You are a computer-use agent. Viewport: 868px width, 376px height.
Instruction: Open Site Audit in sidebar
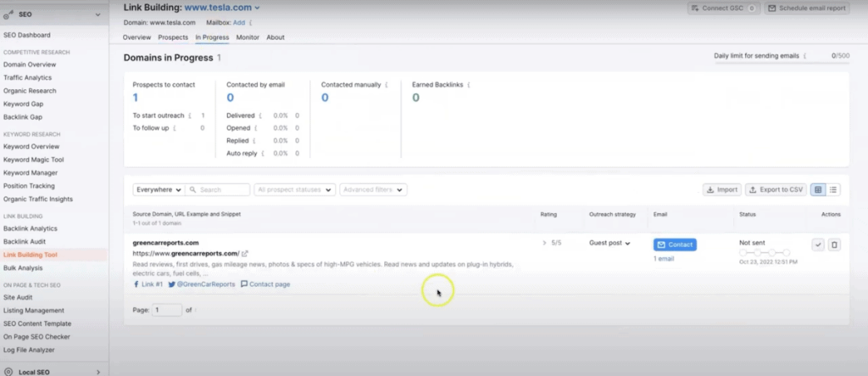click(18, 297)
